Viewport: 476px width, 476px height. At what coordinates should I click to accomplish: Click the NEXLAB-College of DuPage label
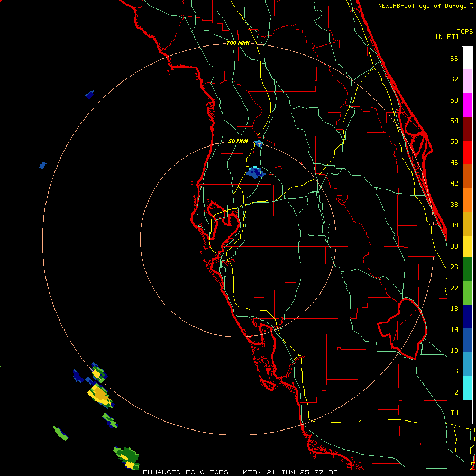click(x=423, y=6)
